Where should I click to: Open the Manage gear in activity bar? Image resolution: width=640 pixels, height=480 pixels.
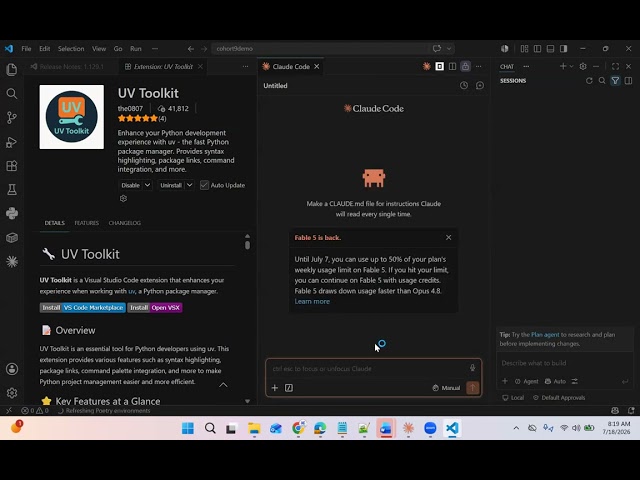(x=12, y=393)
